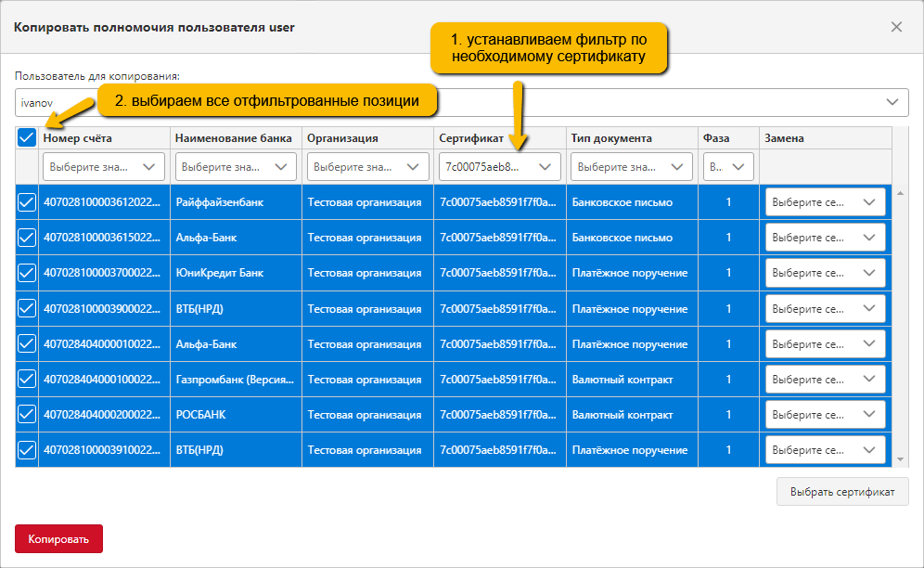Click scrollbar down arrow of the table

pos(900,458)
